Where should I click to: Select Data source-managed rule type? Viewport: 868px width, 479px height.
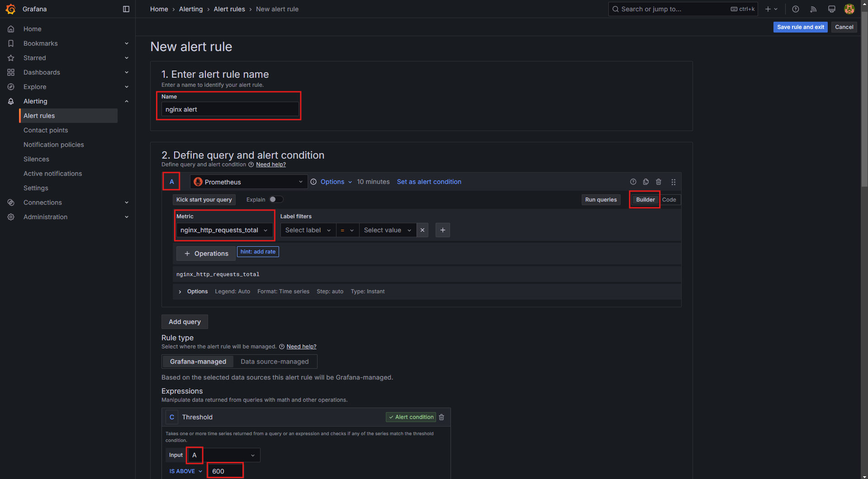click(275, 362)
